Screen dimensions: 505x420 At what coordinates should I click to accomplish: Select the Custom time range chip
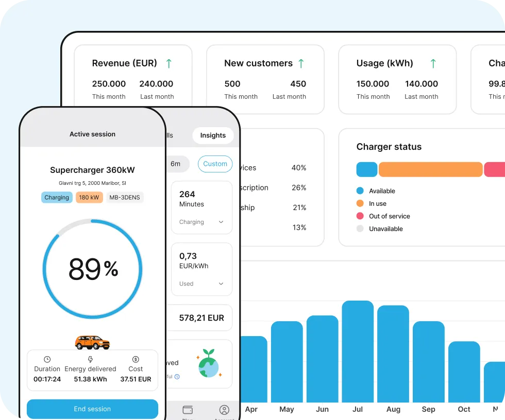(x=215, y=164)
